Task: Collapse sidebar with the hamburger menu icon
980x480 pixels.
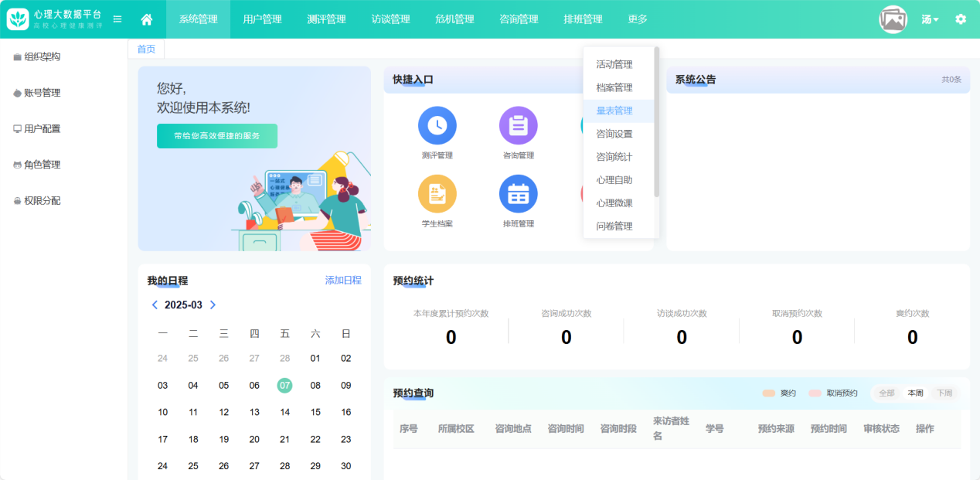Action: click(x=117, y=19)
